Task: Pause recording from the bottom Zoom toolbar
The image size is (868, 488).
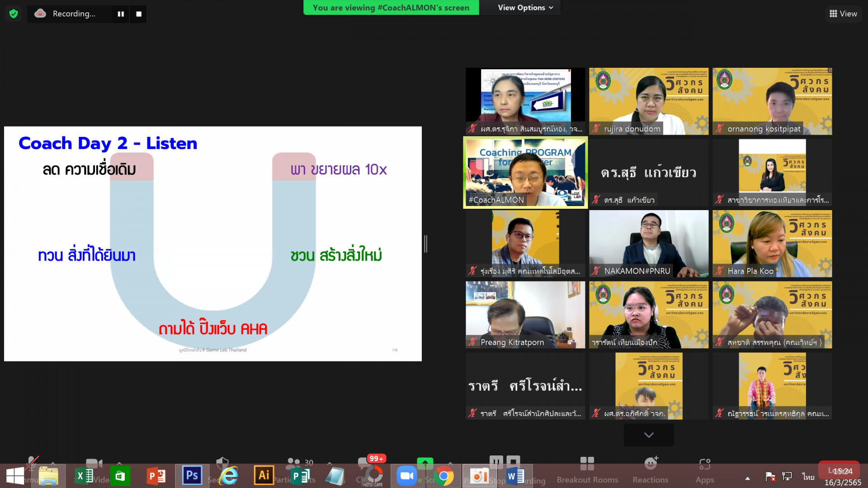Action: [x=496, y=462]
